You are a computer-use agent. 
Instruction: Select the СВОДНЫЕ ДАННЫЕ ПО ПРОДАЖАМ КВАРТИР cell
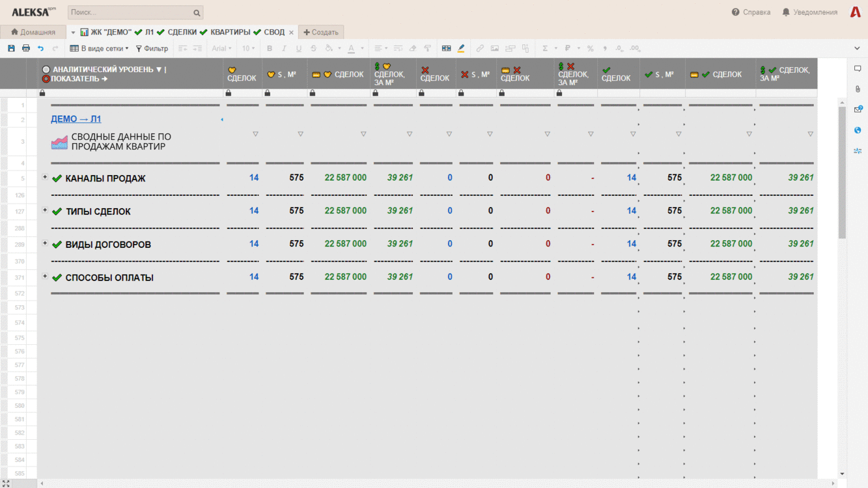point(130,142)
